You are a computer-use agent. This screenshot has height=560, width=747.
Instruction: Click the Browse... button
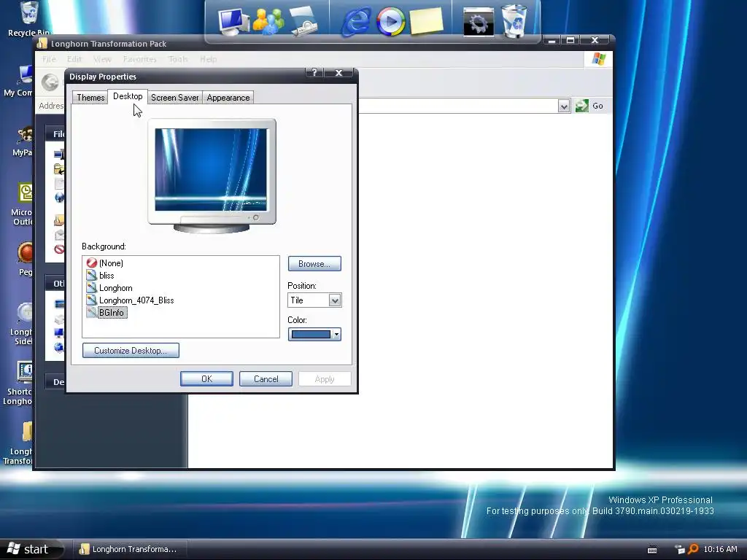coord(314,264)
